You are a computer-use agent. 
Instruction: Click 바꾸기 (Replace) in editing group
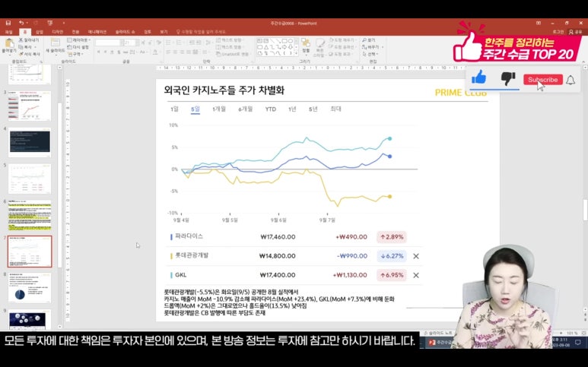[371, 47]
